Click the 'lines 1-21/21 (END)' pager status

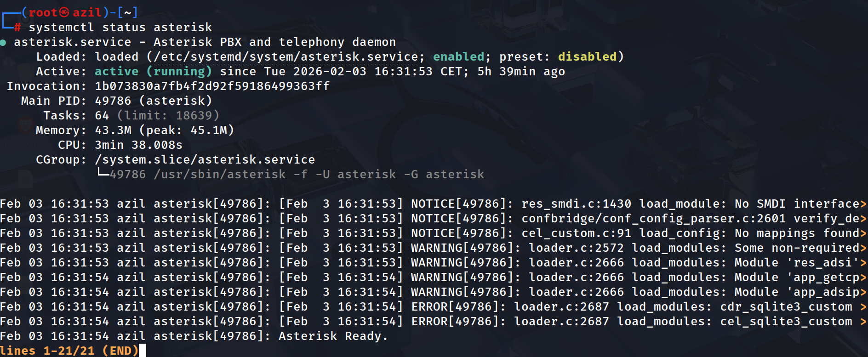(69, 351)
